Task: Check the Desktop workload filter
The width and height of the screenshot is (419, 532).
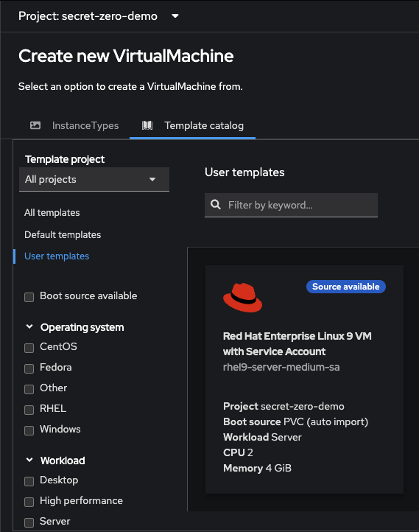Action: coord(29,481)
